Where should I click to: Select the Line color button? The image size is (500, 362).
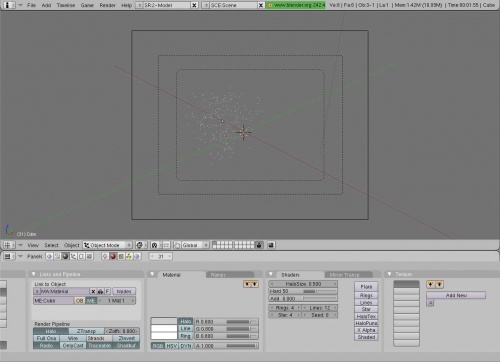(185, 329)
